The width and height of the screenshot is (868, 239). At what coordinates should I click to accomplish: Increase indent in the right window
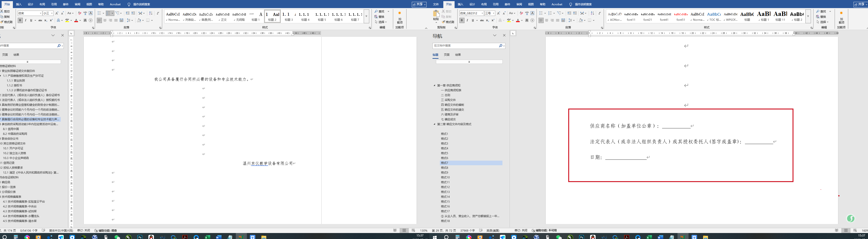click(575, 13)
